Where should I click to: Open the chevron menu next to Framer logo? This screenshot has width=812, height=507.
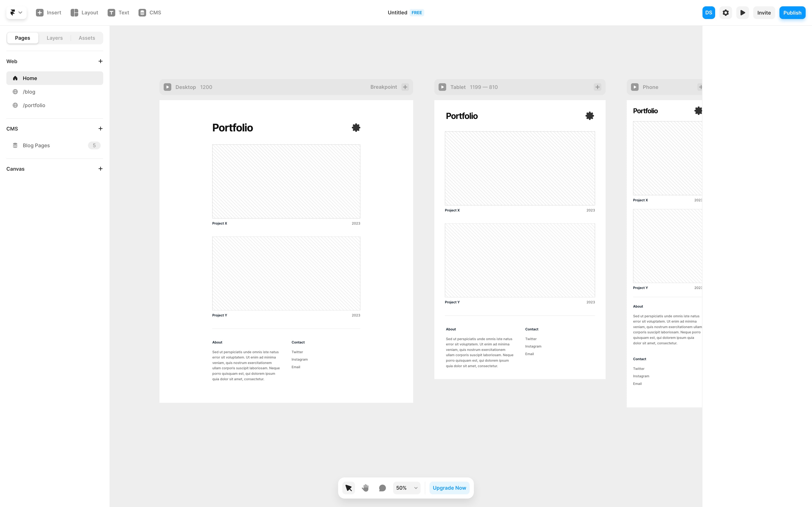tap(20, 12)
